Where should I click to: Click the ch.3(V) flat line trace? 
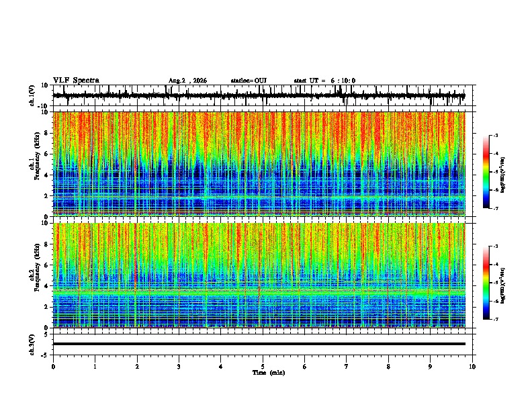259,344
